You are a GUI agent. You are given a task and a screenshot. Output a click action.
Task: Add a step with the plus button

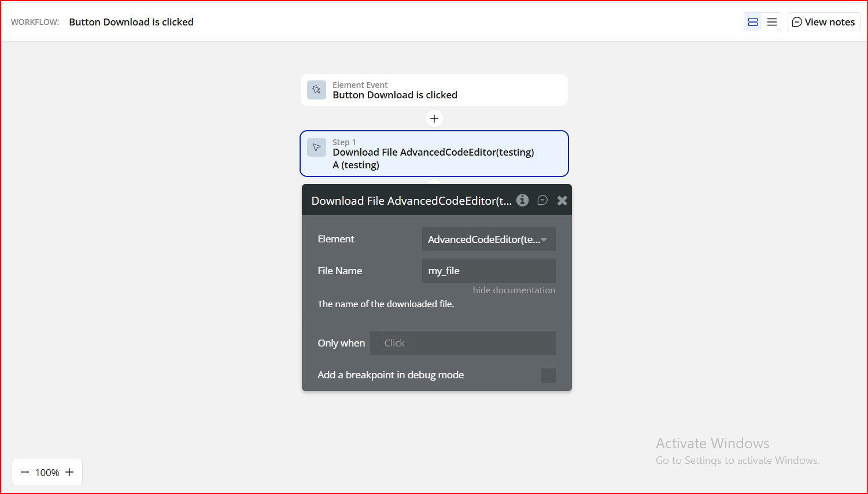(434, 119)
